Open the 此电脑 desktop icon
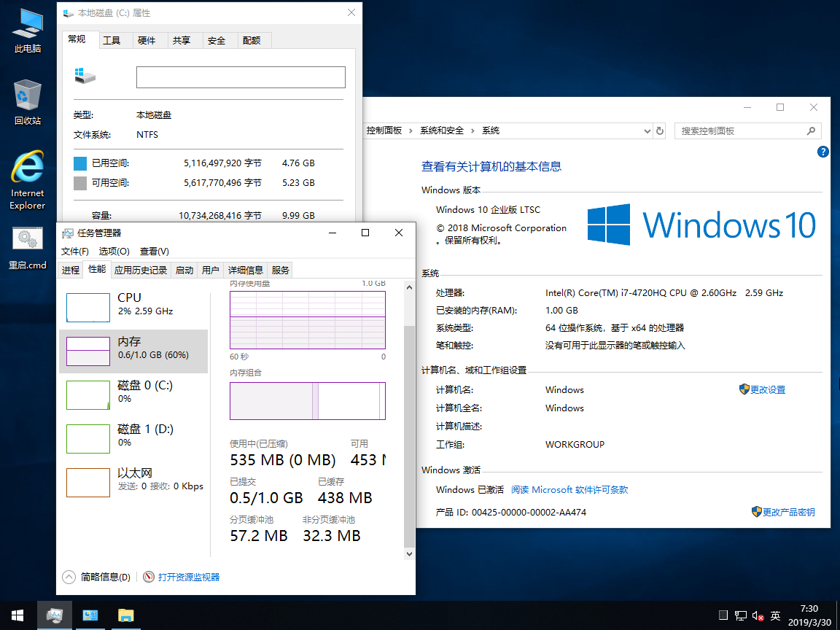 tap(28, 31)
